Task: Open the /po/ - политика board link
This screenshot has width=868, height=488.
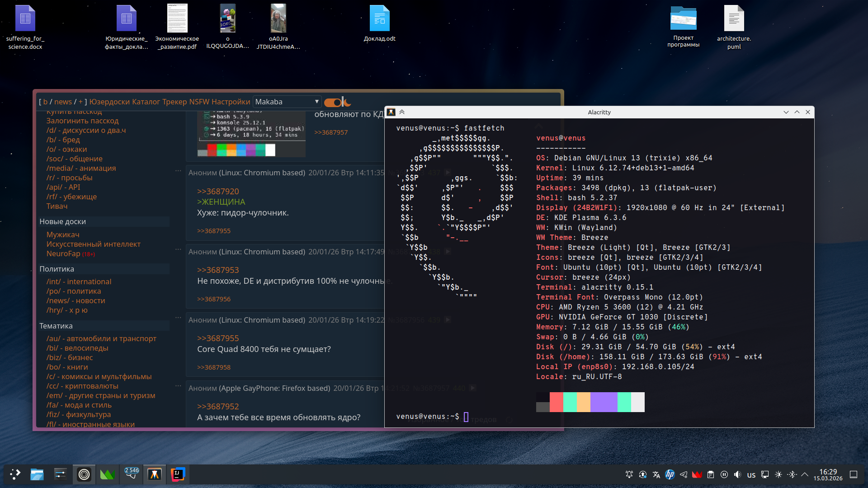Action: pos(74,291)
